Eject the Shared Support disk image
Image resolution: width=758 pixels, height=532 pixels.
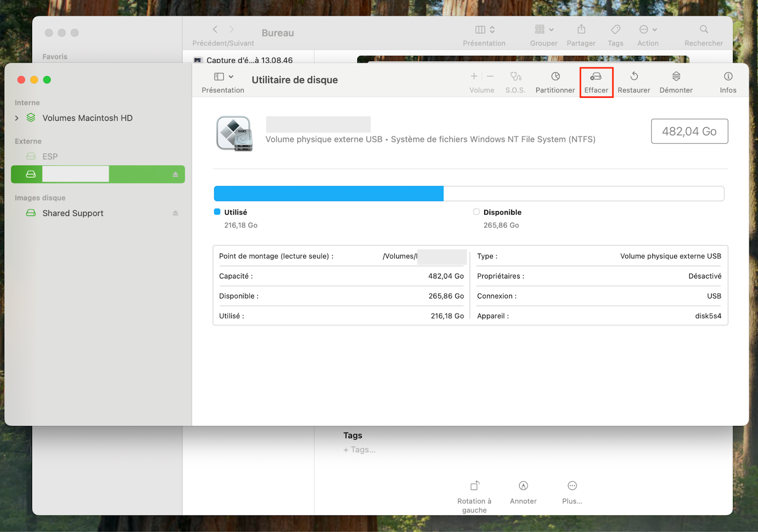(x=176, y=213)
